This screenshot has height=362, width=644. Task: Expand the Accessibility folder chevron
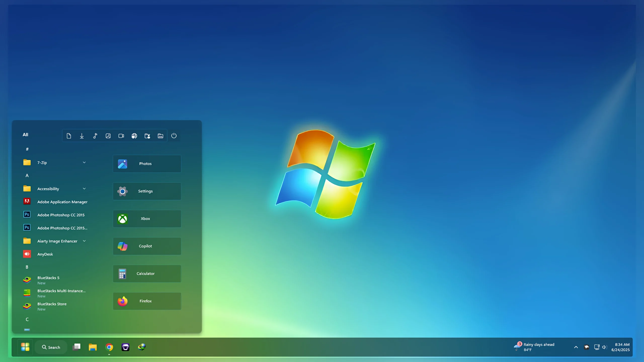pos(84,189)
